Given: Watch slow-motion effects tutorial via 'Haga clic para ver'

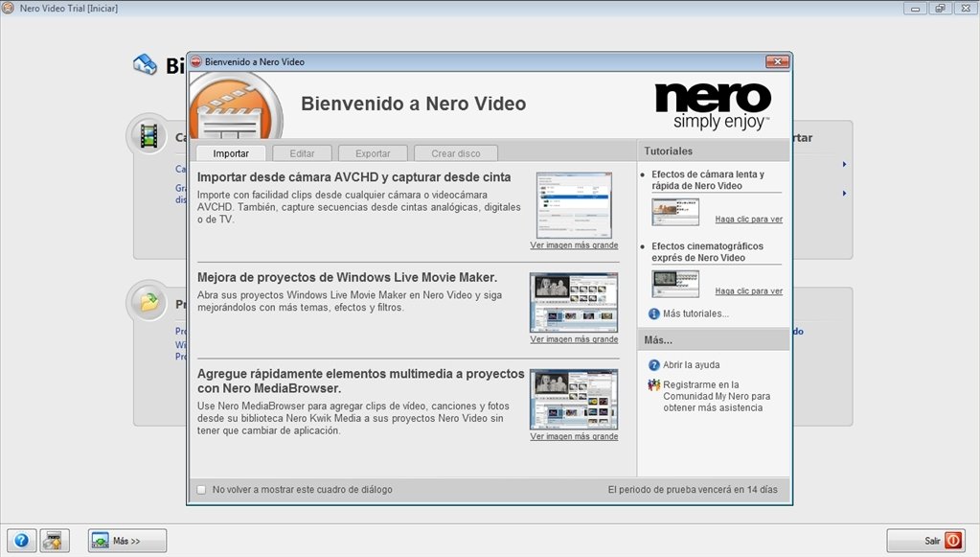Looking at the screenshot, I should [x=749, y=220].
